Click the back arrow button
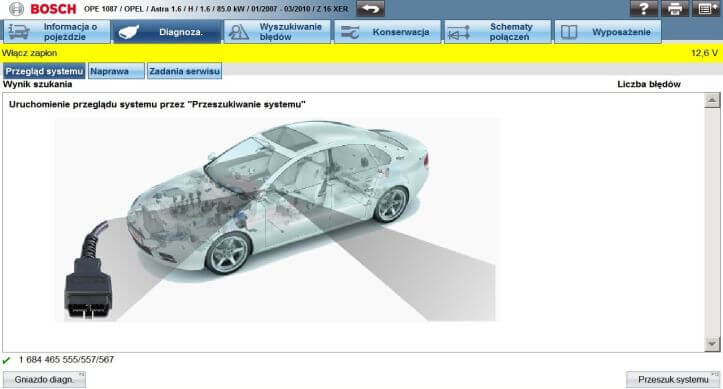The height and width of the screenshot is (389, 723). (x=370, y=9)
